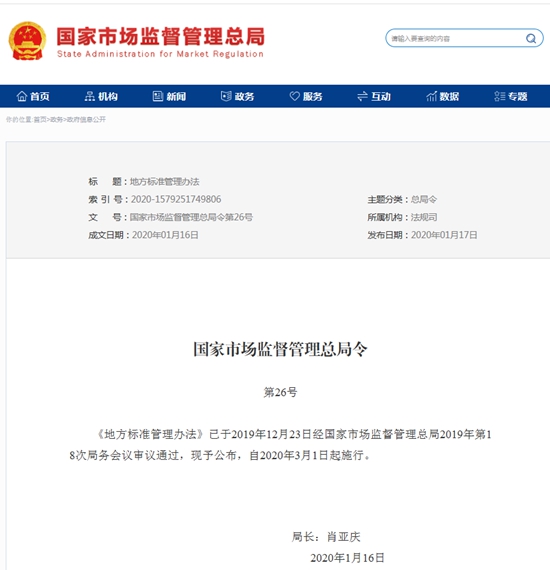Click the national emblem logo
This screenshot has width=550, height=570.
tap(27, 41)
